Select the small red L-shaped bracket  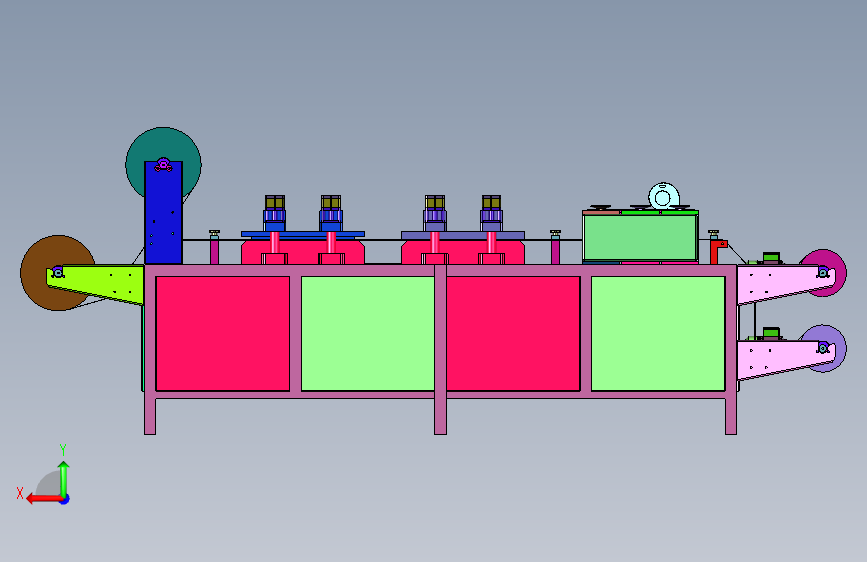717,252
